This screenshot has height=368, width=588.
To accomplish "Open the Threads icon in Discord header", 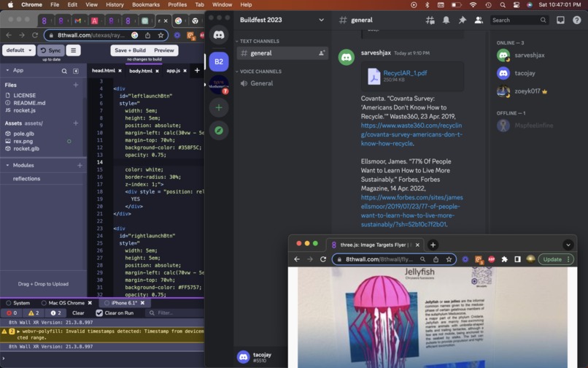I will pyautogui.click(x=430, y=20).
